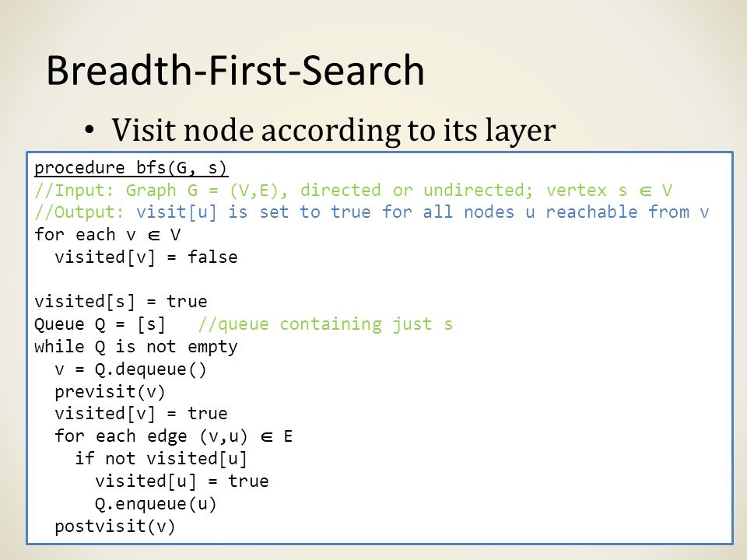Select the bullet "Visit node according to its layer"
The width and height of the screenshot is (747, 560).
(x=334, y=130)
